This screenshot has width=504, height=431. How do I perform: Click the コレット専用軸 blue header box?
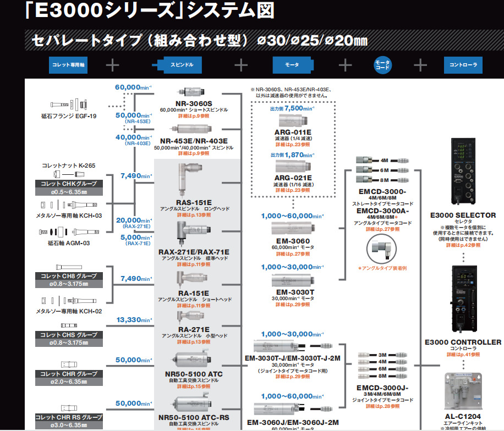pyautogui.click(x=68, y=65)
